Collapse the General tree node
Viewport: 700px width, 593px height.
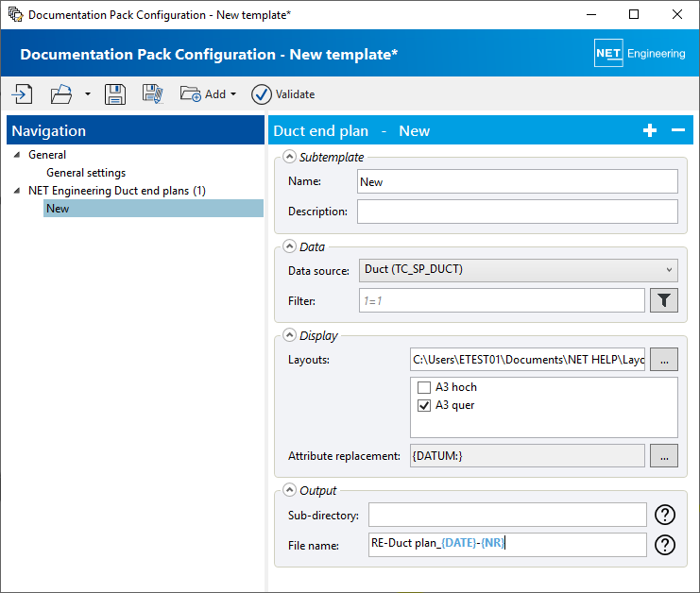pos(17,155)
